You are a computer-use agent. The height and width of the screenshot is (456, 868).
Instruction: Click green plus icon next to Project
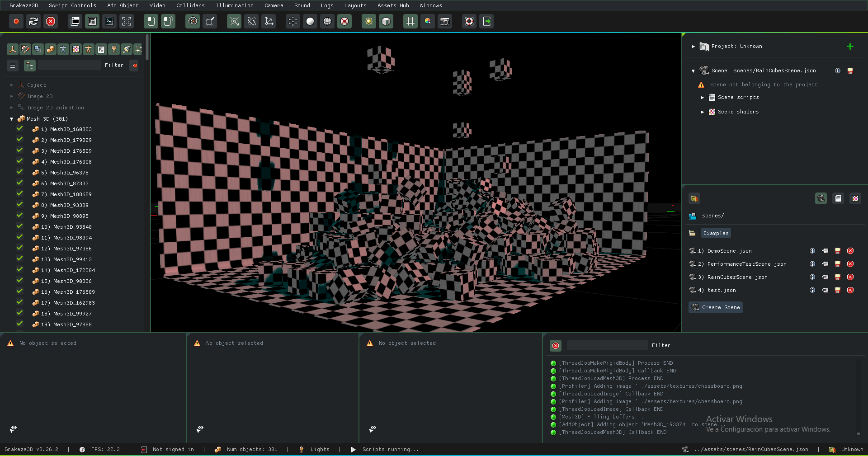click(x=849, y=47)
